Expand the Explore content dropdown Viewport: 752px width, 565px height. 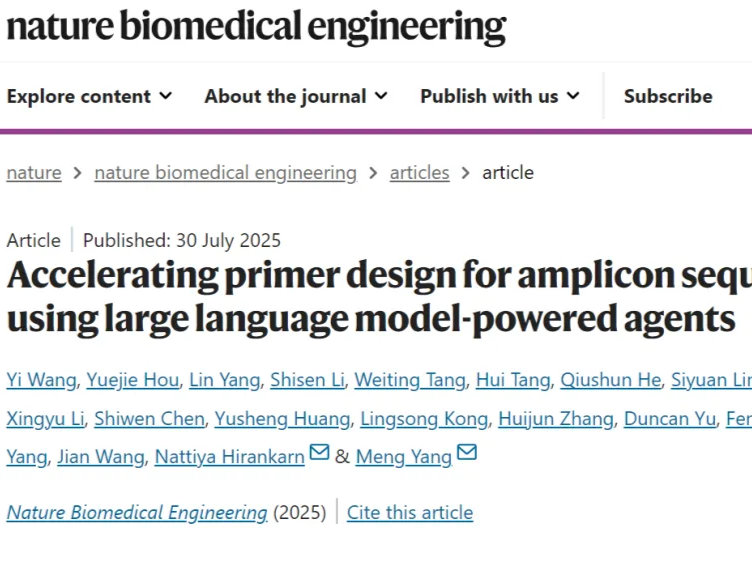click(x=90, y=96)
